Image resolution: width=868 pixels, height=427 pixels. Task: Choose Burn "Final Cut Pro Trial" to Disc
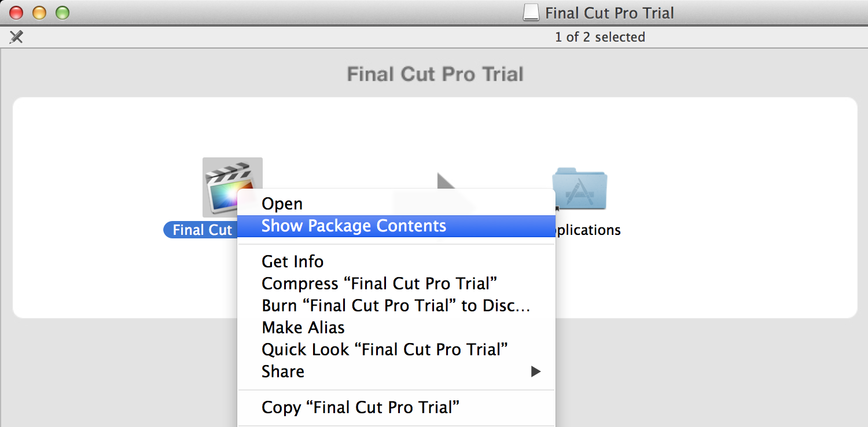point(396,305)
